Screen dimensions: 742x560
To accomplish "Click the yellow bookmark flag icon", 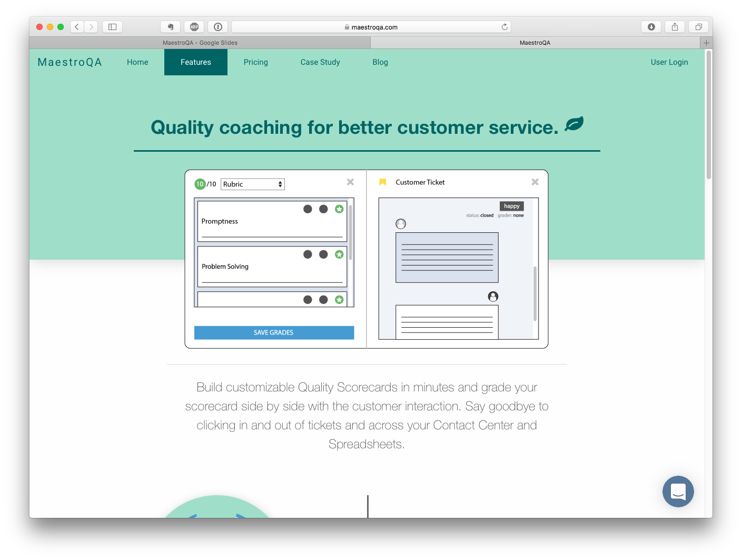I will pyautogui.click(x=383, y=182).
